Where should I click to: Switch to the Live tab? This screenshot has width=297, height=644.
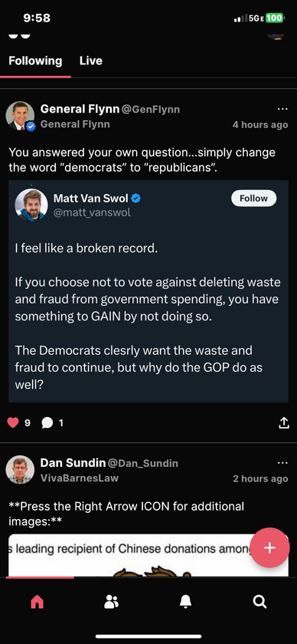(x=90, y=61)
